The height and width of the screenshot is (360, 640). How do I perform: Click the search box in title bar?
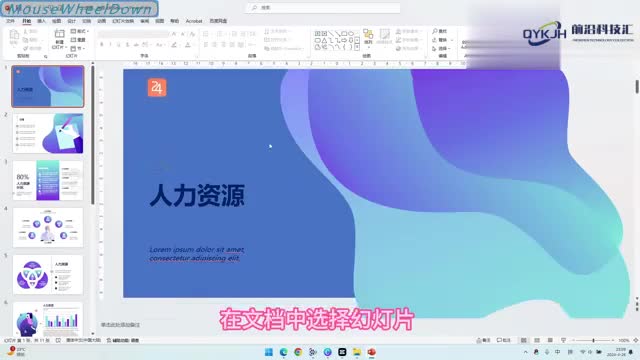(322, 7)
